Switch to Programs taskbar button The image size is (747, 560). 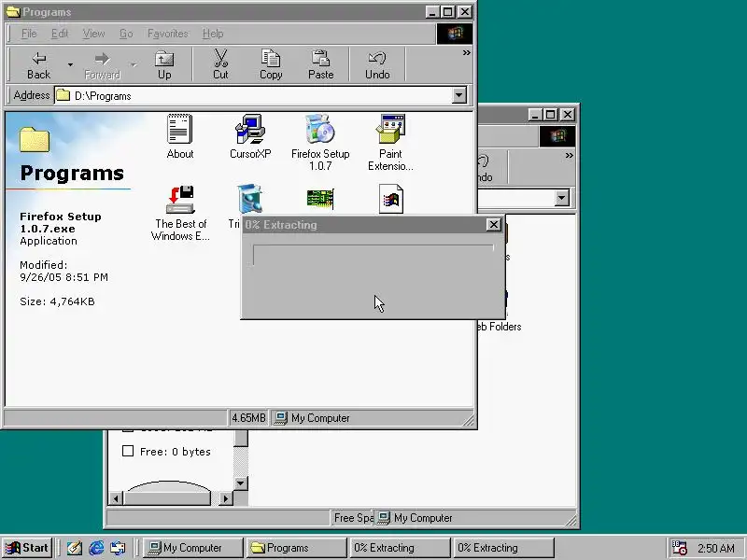[x=296, y=548]
